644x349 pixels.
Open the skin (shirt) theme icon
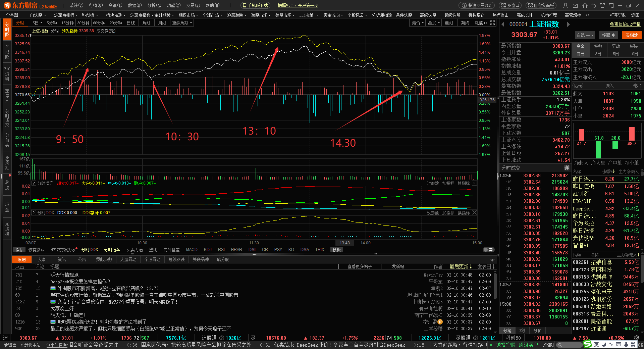[602, 5]
